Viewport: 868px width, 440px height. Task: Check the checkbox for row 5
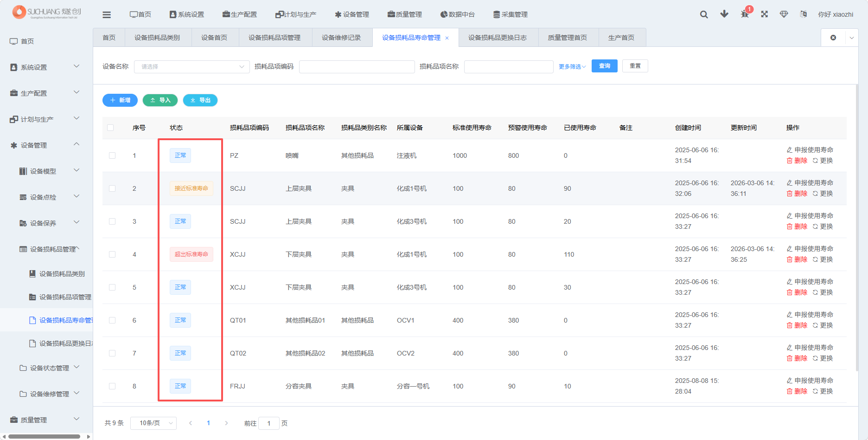112,287
